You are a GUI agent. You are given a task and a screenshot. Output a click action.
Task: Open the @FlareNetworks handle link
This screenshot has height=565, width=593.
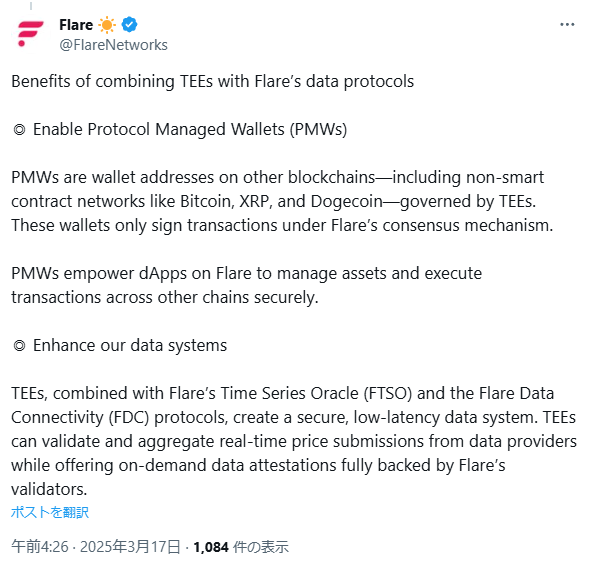coord(113,45)
